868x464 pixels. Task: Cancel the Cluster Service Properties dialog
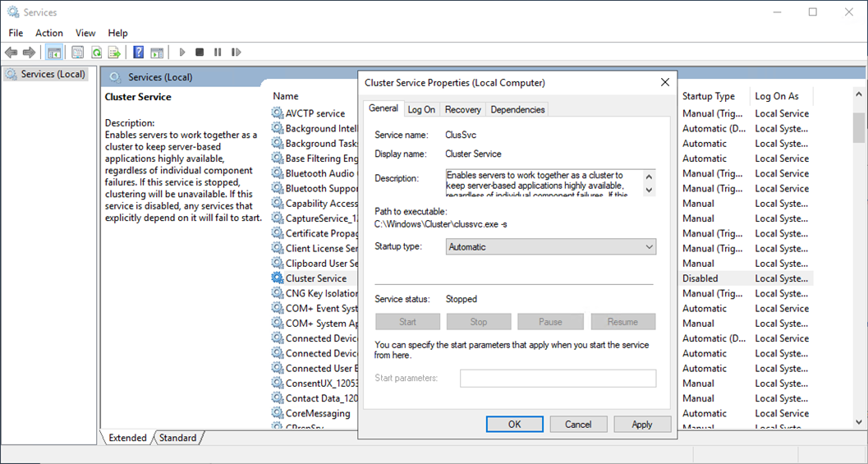coord(577,425)
